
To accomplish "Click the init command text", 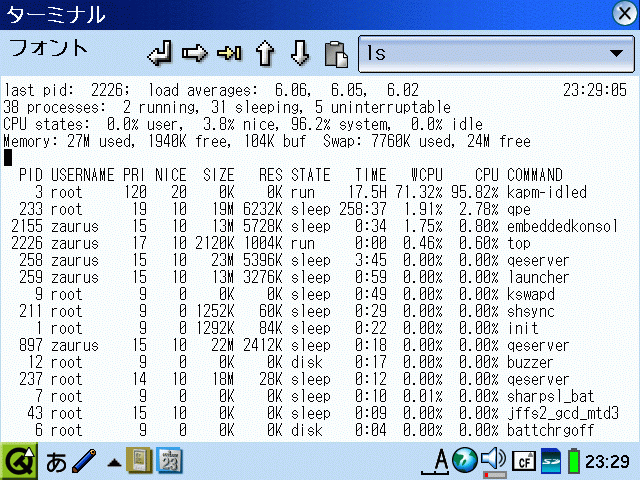I will (522, 328).
